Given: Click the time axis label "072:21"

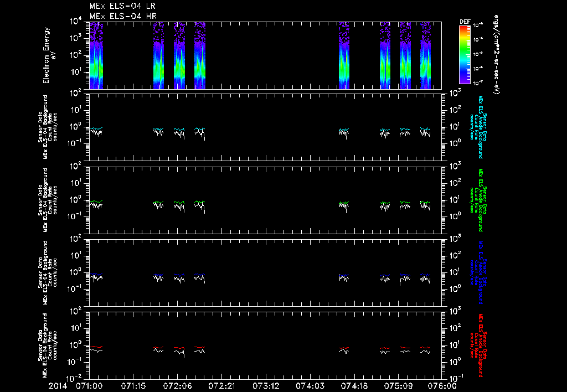Looking at the screenshot, I should pyautogui.click(x=221, y=386).
